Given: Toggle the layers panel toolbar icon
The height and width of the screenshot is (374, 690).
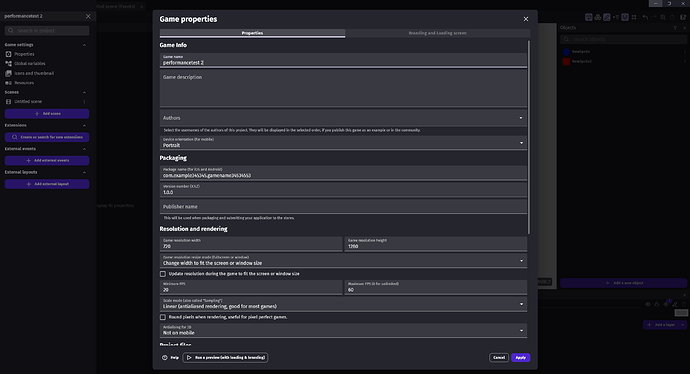Looking at the screenshot, I should [x=625, y=17].
